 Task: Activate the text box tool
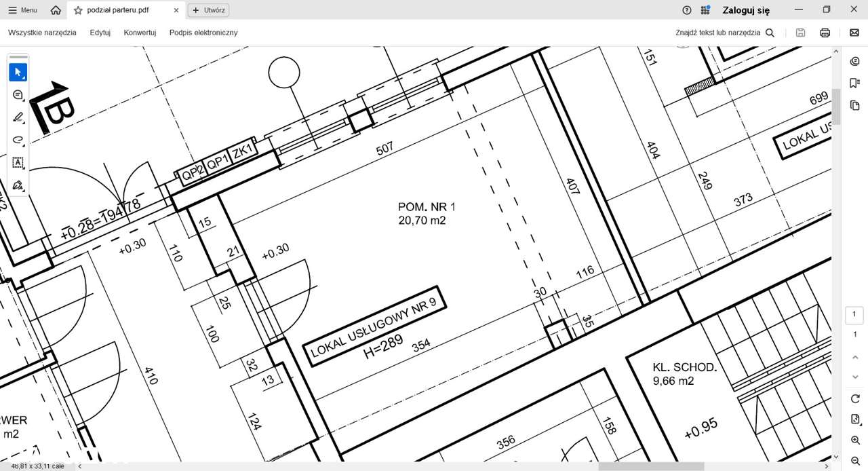(18, 163)
